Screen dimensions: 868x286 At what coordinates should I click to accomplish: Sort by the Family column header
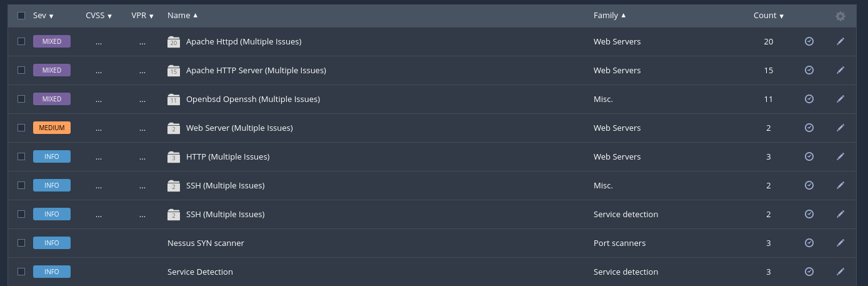click(x=609, y=16)
